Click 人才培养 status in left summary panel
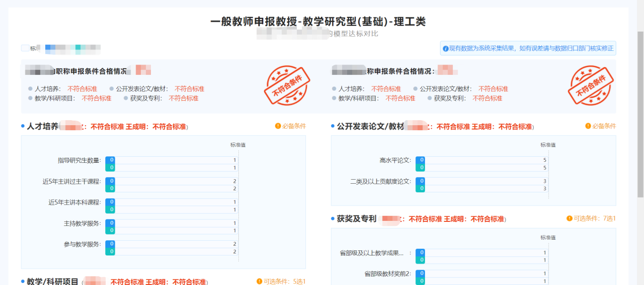 tap(82, 89)
